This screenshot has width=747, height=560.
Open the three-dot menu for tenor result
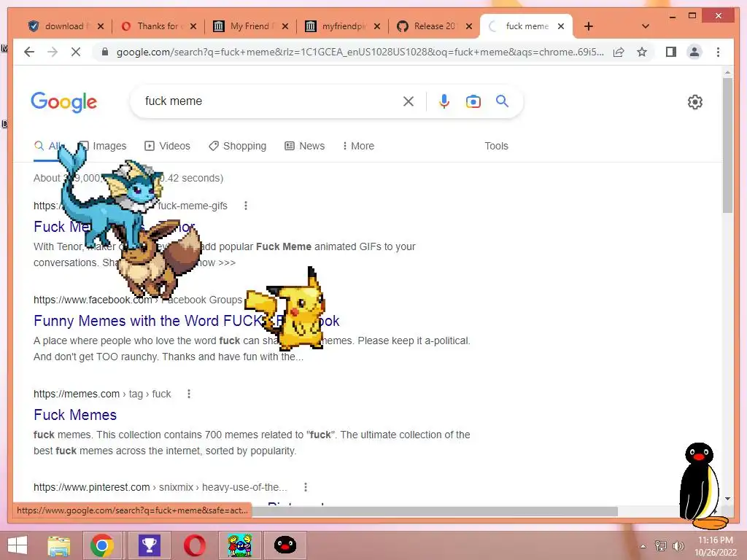click(x=246, y=206)
